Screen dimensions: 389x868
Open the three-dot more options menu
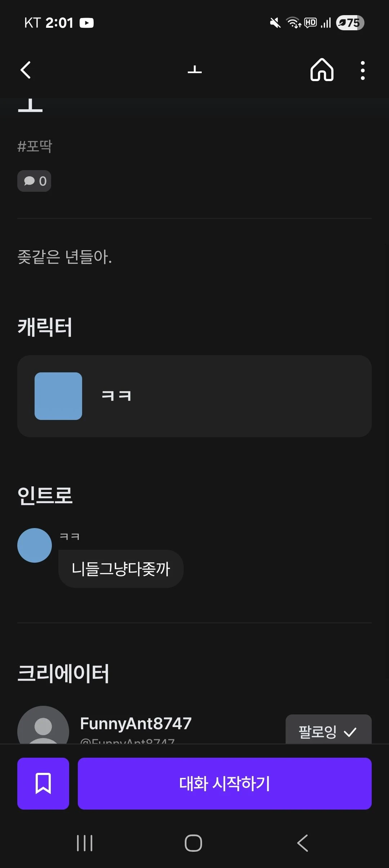tap(362, 70)
